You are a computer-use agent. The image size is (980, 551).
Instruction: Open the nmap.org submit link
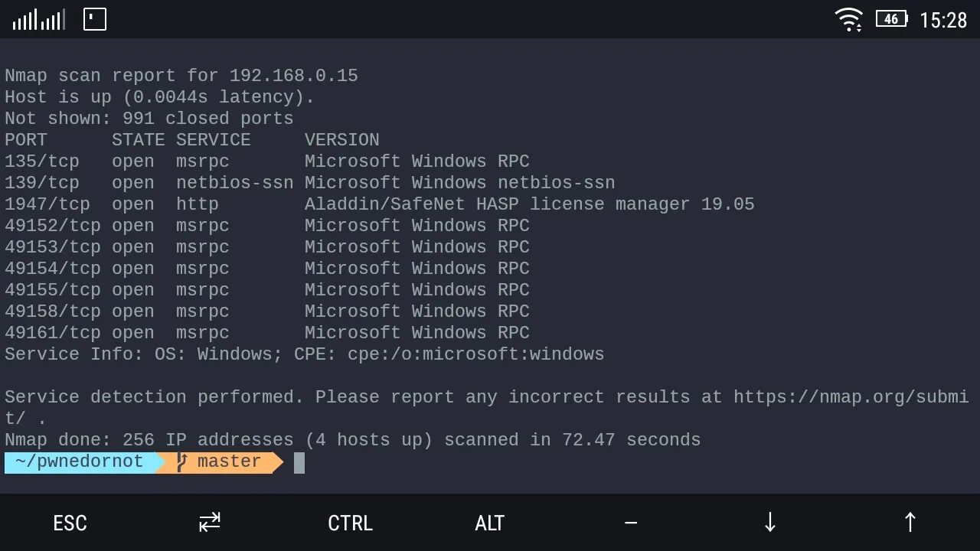[x=850, y=397]
